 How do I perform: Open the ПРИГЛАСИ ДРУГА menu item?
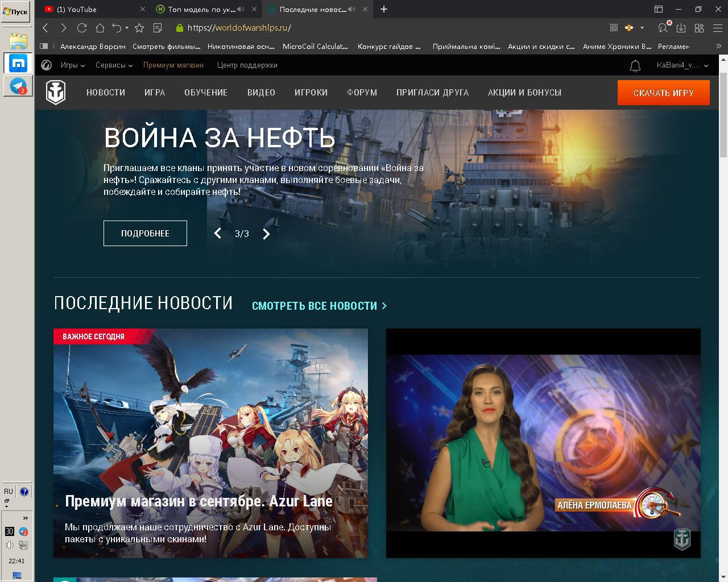tap(433, 93)
